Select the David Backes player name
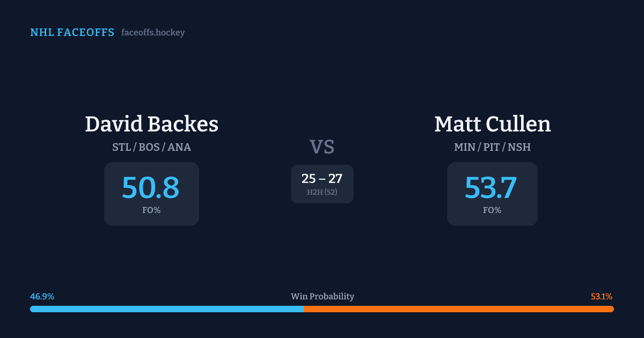This screenshot has width=644, height=338. tap(151, 124)
